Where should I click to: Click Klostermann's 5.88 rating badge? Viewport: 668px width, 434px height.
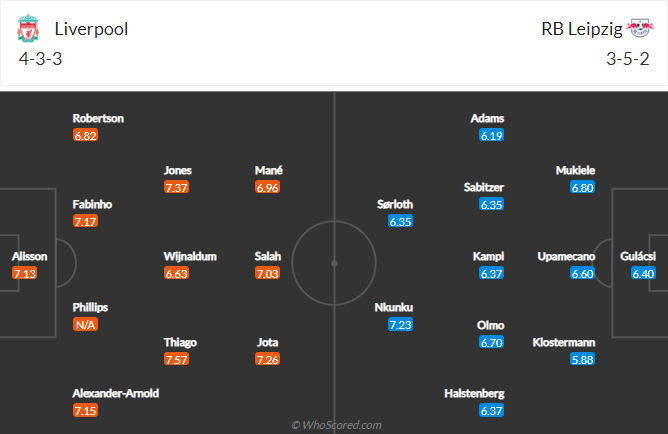point(582,360)
